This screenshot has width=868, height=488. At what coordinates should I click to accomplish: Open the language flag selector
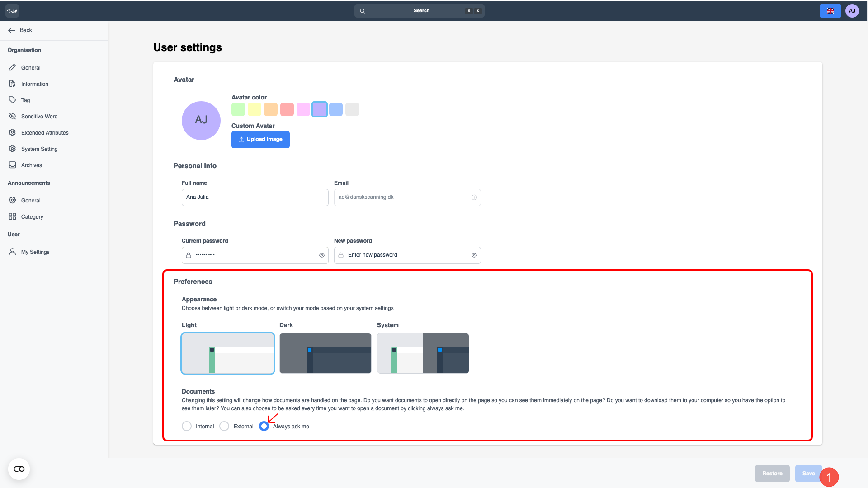(x=830, y=11)
